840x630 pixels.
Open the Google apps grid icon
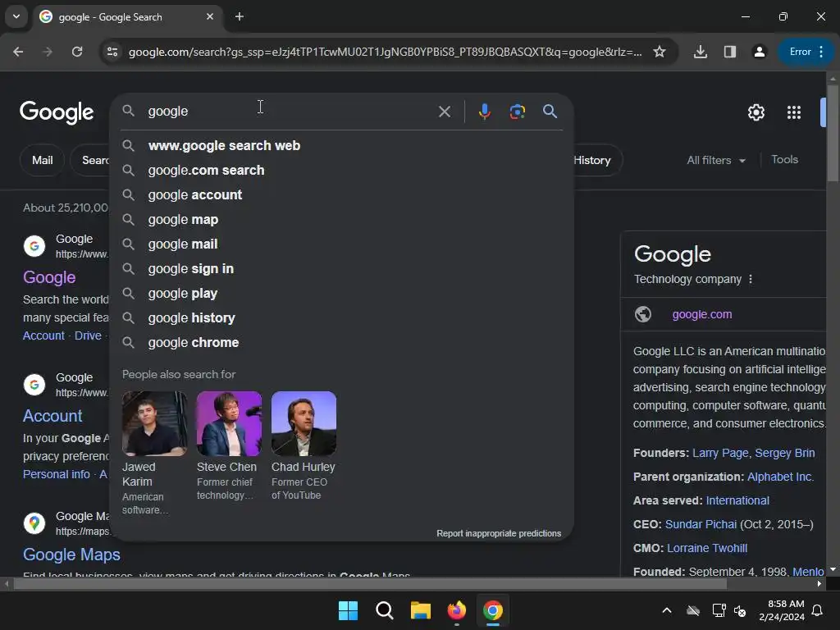794,112
